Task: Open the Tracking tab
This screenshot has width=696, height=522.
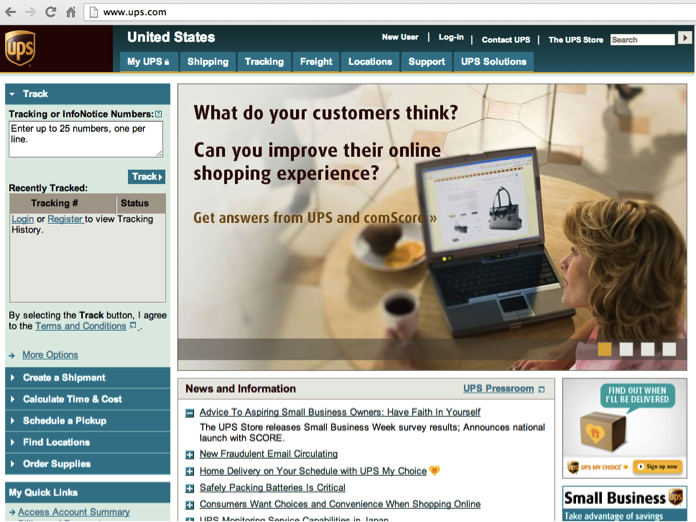Action: pos(264,62)
